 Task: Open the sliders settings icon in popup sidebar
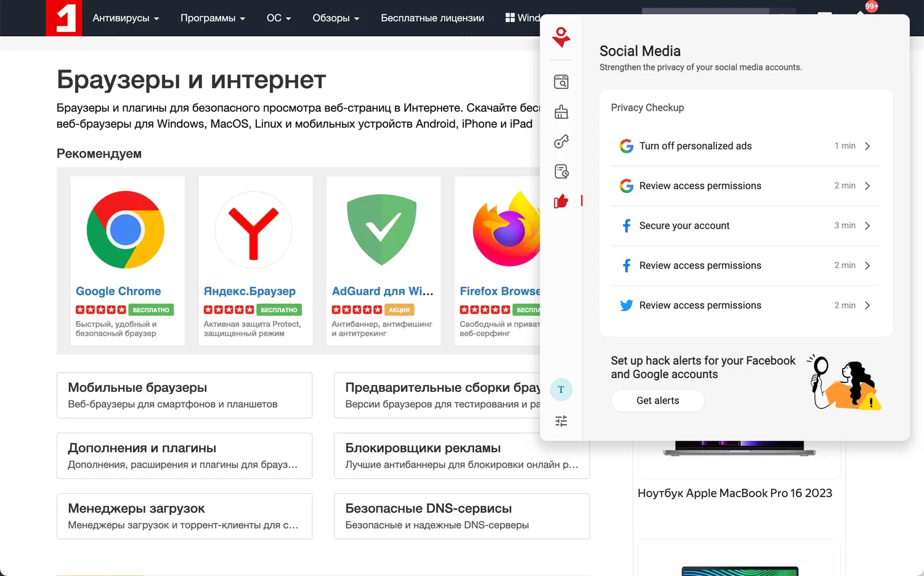(561, 421)
